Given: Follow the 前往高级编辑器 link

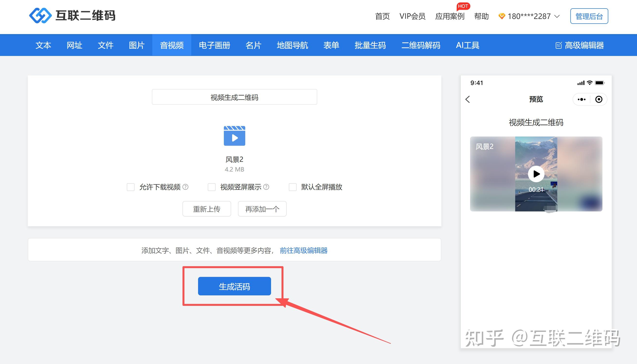Looking at the screenshot, I should coord(303,250).
